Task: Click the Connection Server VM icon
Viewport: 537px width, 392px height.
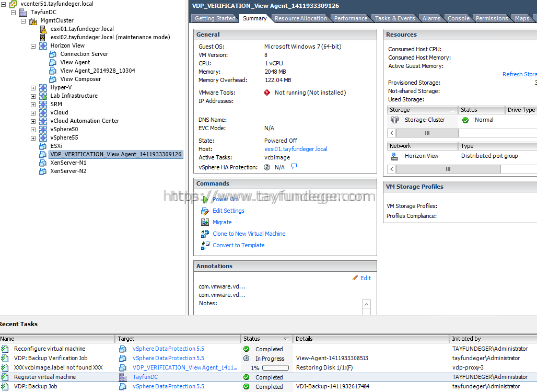Action: tap(53, 54)
